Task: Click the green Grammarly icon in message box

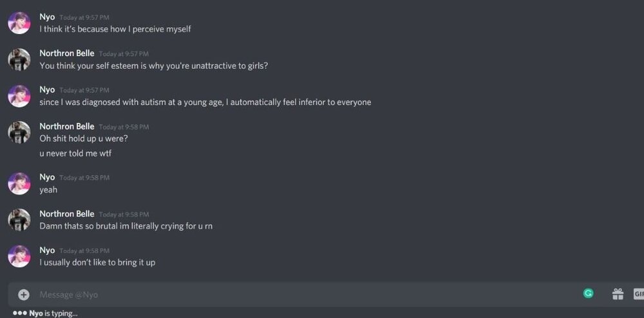Action: (589, 294)
